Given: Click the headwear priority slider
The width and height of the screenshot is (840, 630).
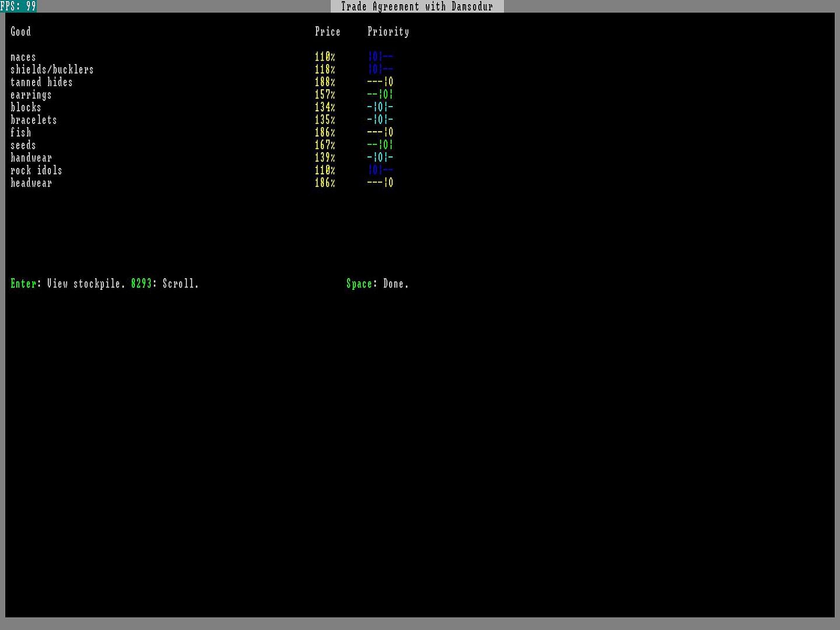Looking at the screenshot, I should (x=380, y=183).
